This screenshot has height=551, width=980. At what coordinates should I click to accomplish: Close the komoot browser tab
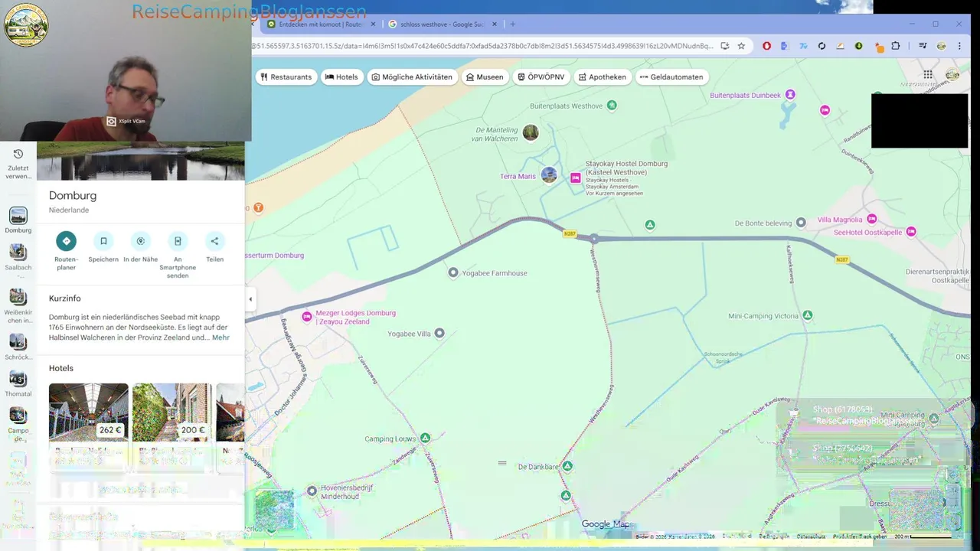pyautogui.click(x=374, y=24)
